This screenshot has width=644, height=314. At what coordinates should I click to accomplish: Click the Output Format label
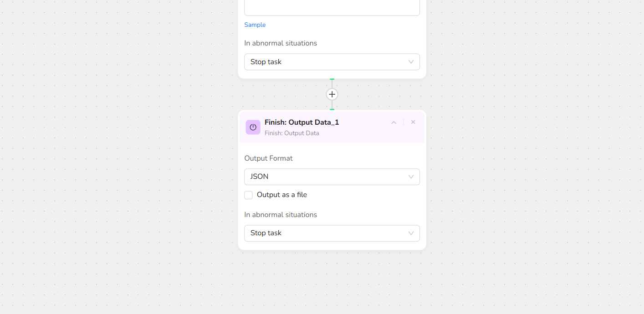pyautogui.click(x=268, y=158)
